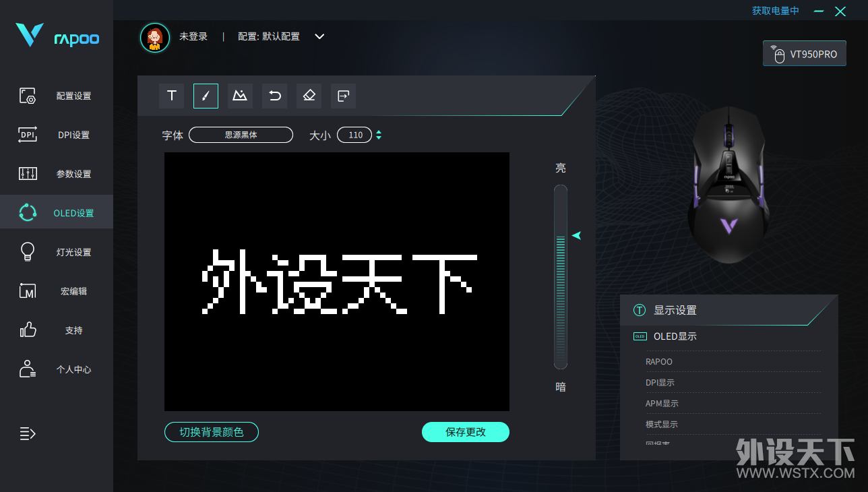
Task: Select the Text tool in OLED toolbar
Action: (172, 96)
